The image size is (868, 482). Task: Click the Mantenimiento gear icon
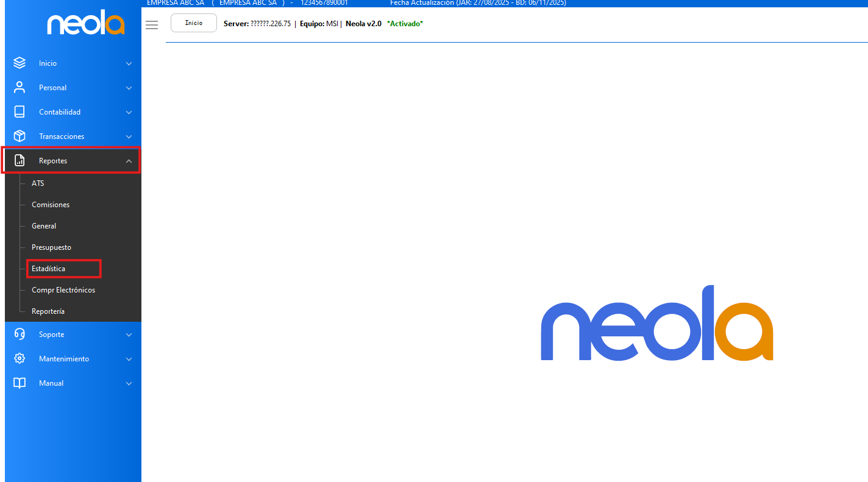(20, 358)
